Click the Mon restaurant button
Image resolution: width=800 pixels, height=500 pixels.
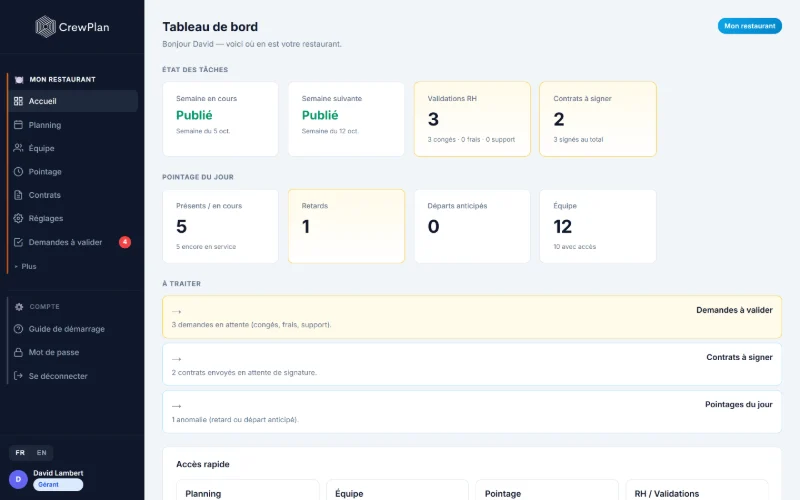749,26
